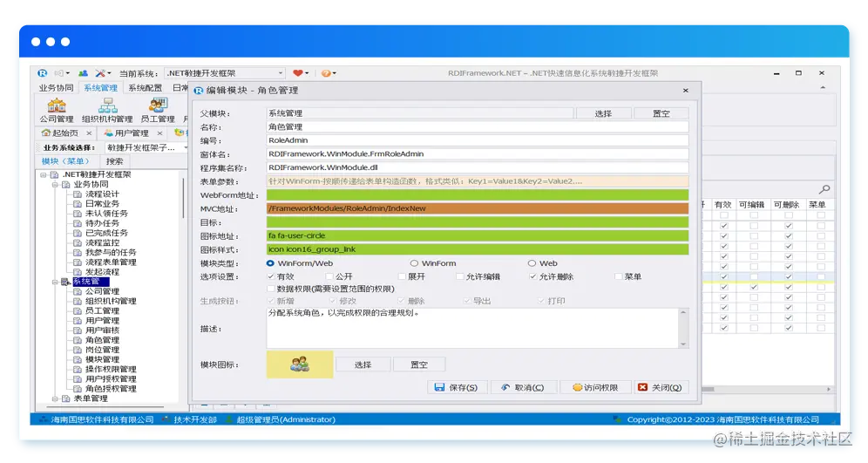Click the 编号 field showing RoleAdmin
The width and height of the screenshot is (868, 463).
pos(478,140)
